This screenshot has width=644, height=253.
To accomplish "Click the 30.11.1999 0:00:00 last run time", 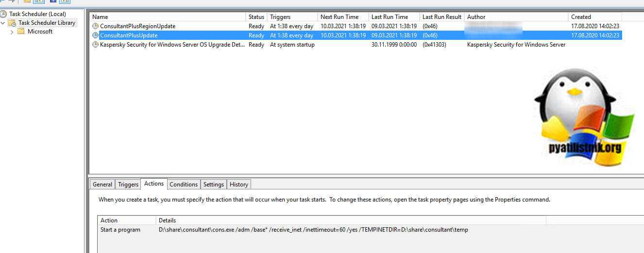I will tap(394, 45).
